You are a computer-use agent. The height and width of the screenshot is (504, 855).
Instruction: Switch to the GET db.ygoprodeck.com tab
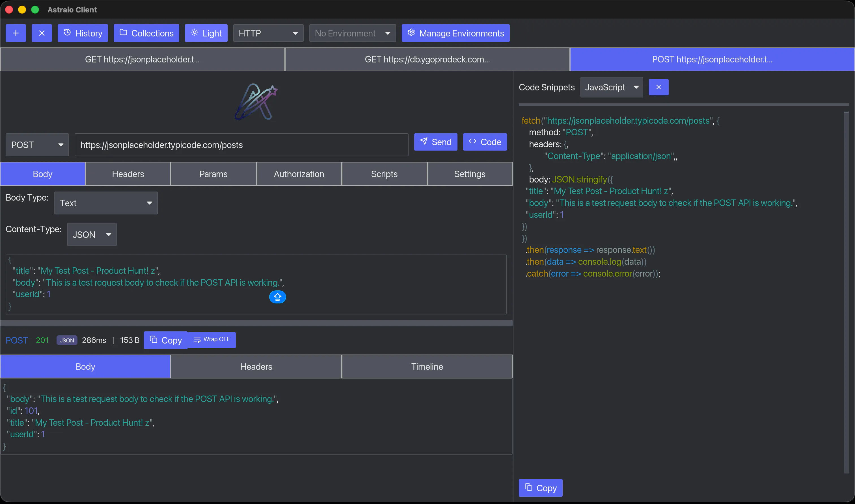pos(427,59)
